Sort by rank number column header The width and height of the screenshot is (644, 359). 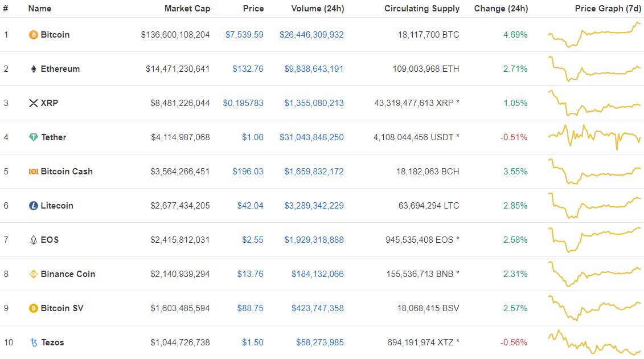[5, 8]
